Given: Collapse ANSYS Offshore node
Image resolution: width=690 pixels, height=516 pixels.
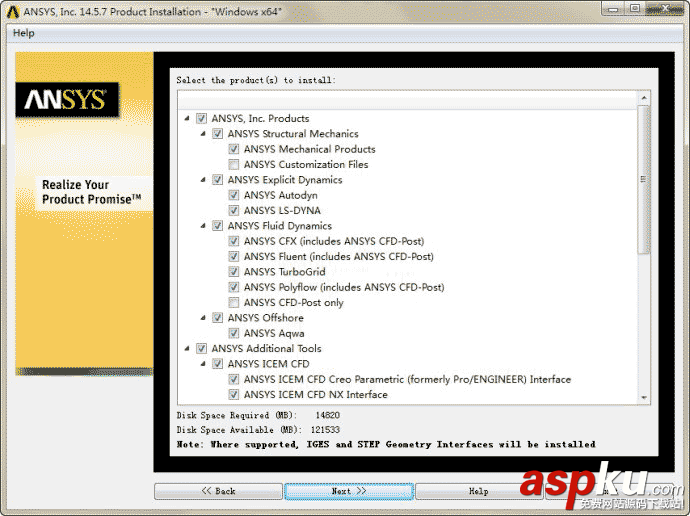Looking at the screenshot, I should tap(203, 318).
